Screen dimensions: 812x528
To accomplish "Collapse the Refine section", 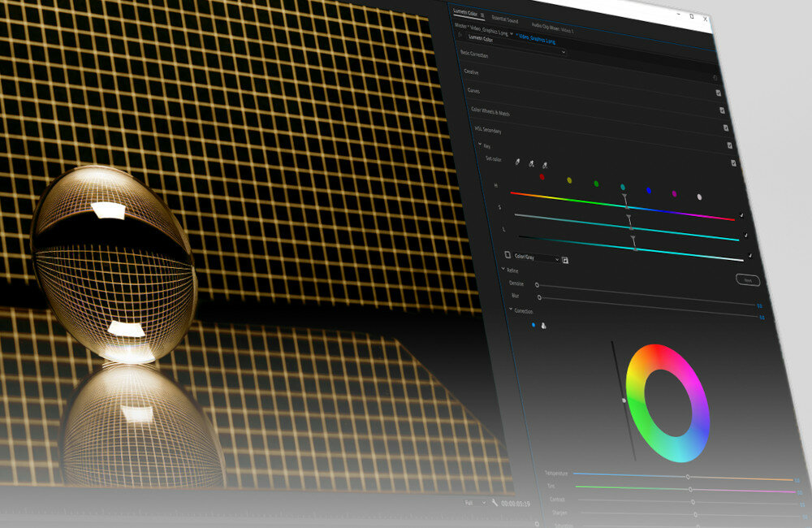I will point(502,270).
